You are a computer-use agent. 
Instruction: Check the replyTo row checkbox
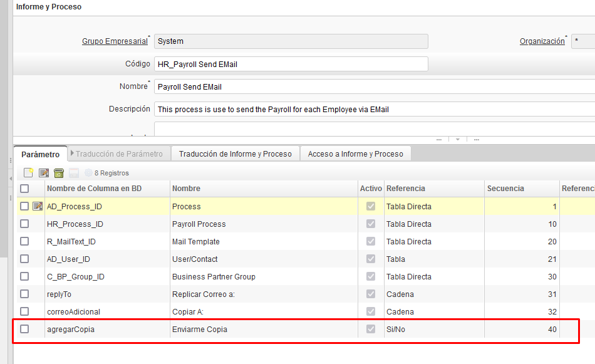pyautogui.click(x=24, y=294)
